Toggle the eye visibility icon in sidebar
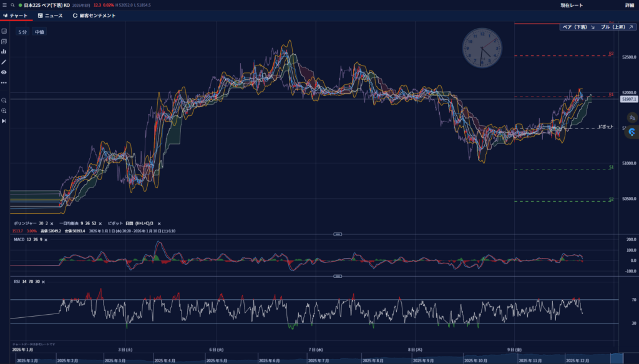This screenshot has height=364, width=639. [x=4, y=72]
